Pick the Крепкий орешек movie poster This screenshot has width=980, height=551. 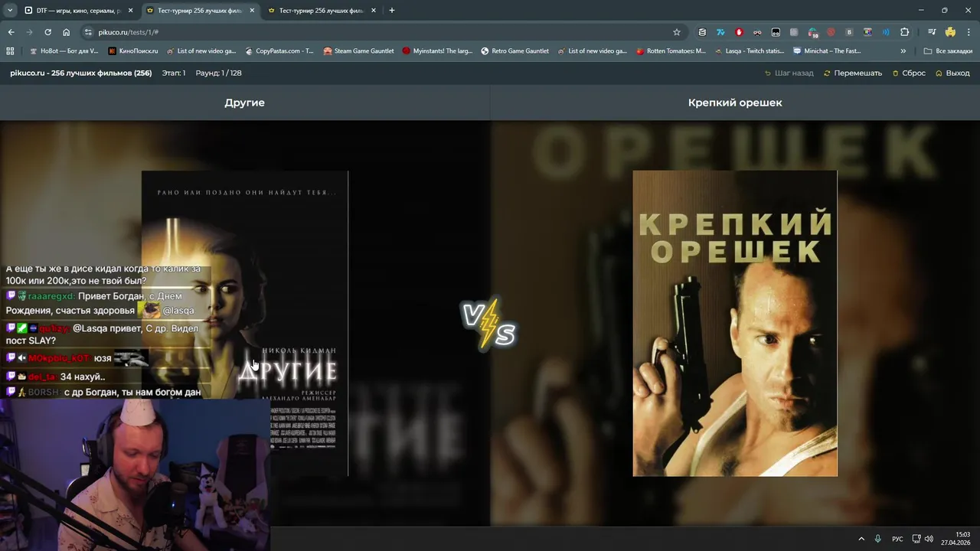[735, 323]
